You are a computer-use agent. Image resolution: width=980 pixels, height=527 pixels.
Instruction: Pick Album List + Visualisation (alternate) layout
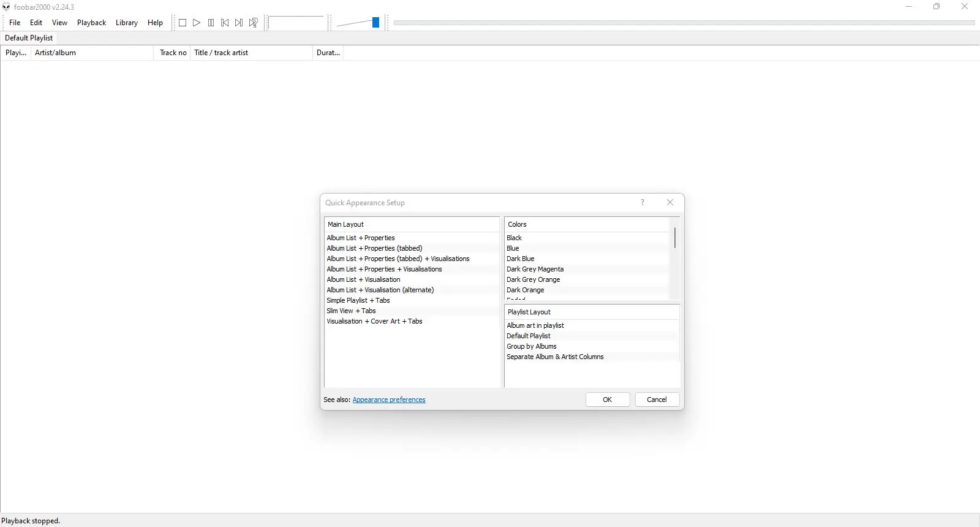[x=412, y=290]
